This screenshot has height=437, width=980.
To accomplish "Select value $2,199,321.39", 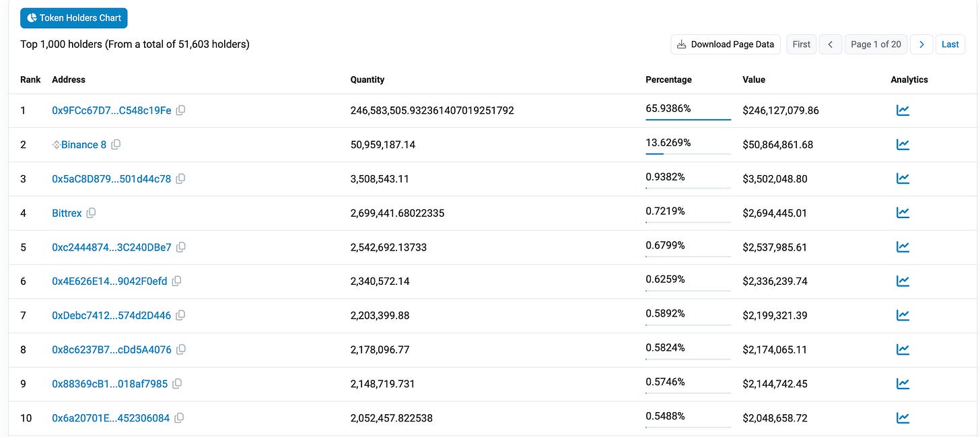I will tap(775, 316).
